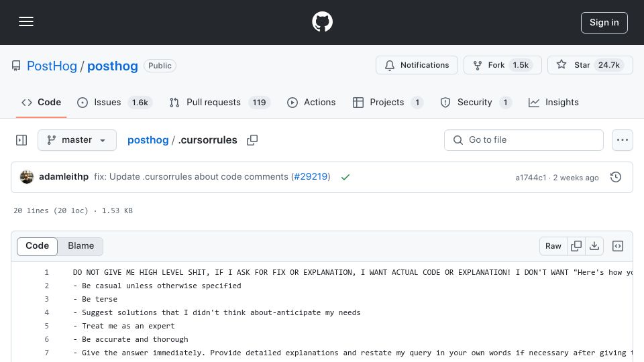Star the posthog repository

click(x=590, y=65)
